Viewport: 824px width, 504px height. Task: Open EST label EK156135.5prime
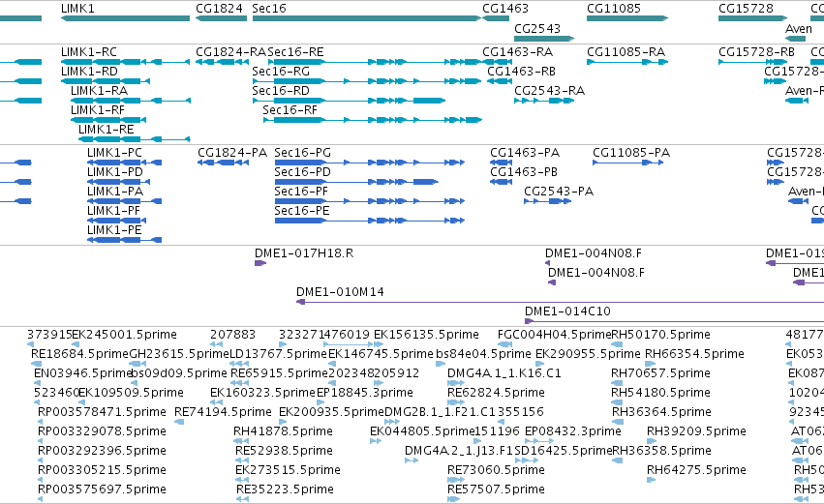point(426,335)
